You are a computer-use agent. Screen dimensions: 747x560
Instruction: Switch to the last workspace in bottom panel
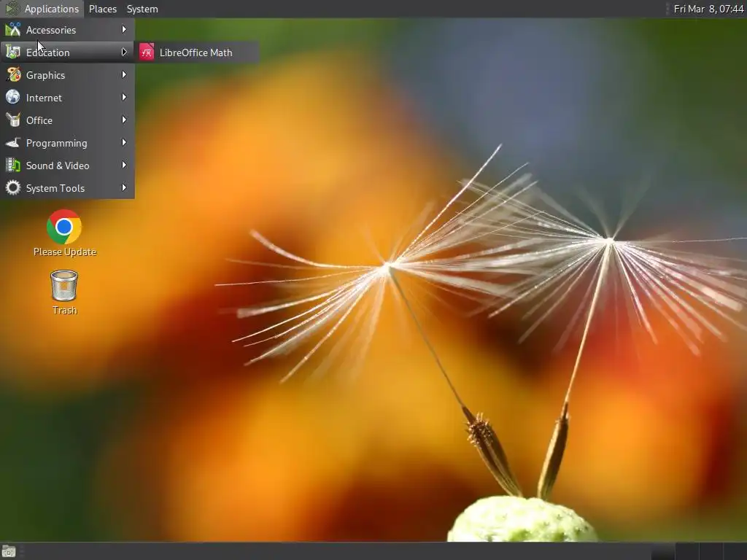pyautogui.click(x=735, y=552)
